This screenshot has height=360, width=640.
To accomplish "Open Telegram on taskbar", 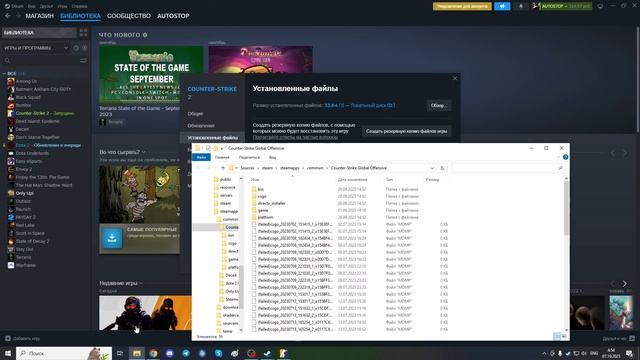I will (186, 353).
